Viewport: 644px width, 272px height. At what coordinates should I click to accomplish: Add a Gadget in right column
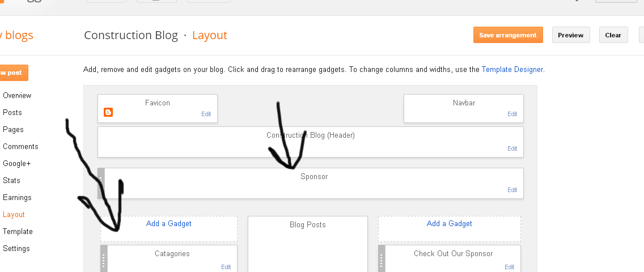click(450, 224)
